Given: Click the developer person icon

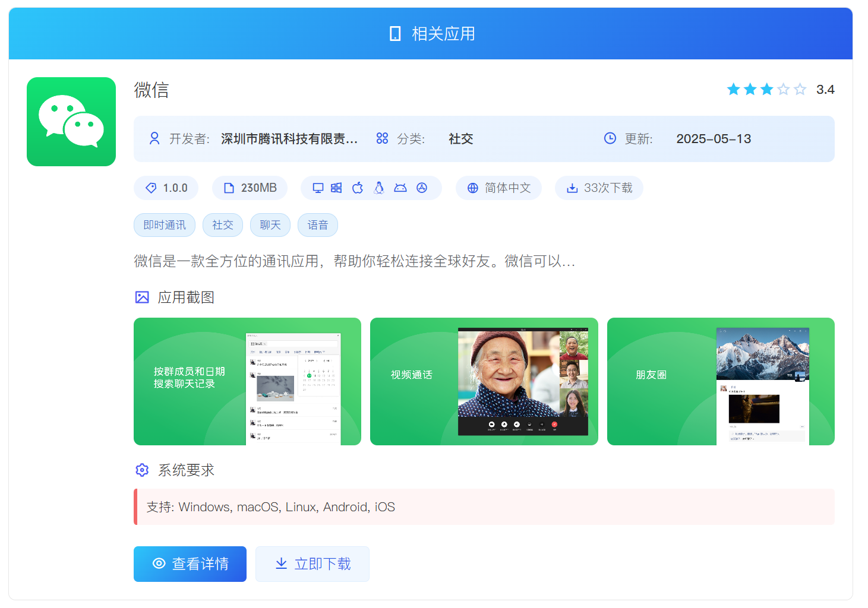Looking at the screenshot, I should click(154, 138).
